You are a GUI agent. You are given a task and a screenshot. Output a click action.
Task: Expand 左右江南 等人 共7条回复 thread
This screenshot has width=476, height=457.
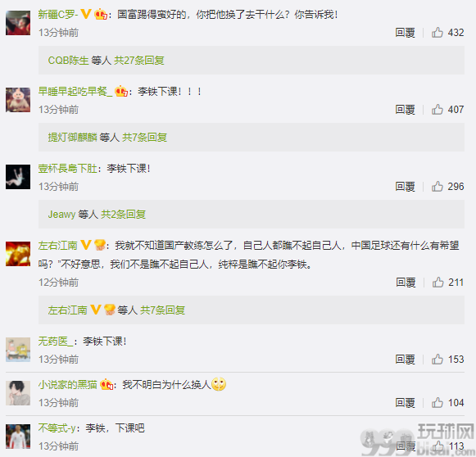(116, 310)
